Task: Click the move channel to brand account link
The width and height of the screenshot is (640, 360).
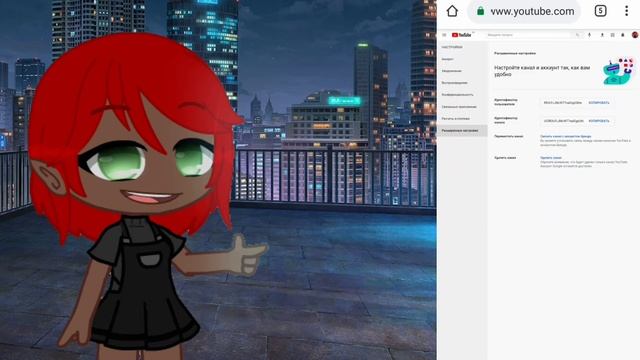Action: 566,136
